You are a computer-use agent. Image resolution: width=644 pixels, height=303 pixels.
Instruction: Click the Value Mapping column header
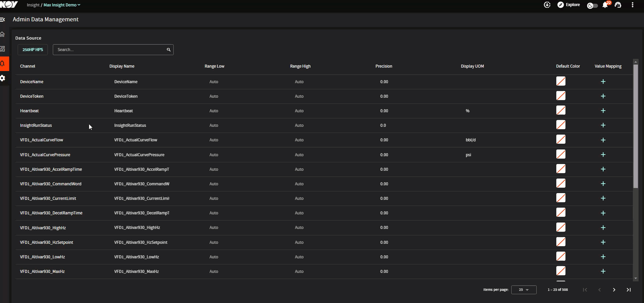[x=608, y=66]
